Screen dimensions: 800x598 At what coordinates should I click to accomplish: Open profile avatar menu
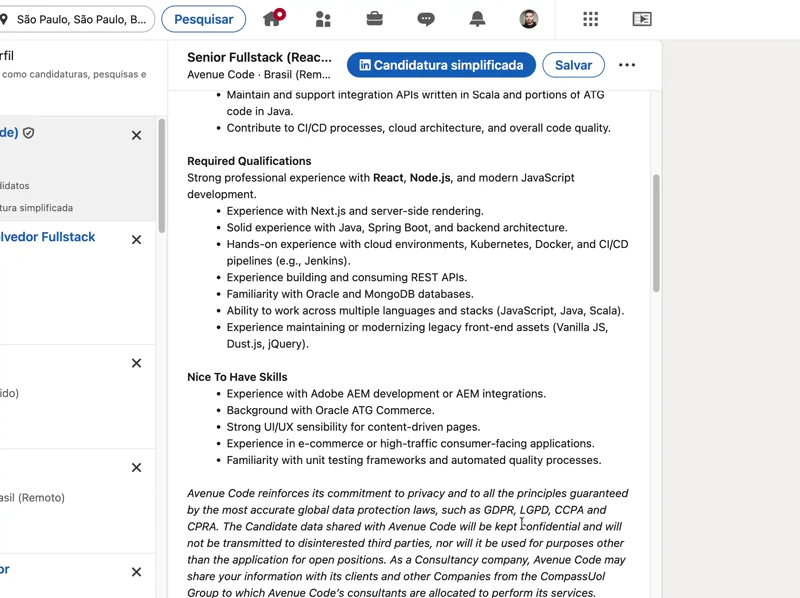[x=529, y=19]
